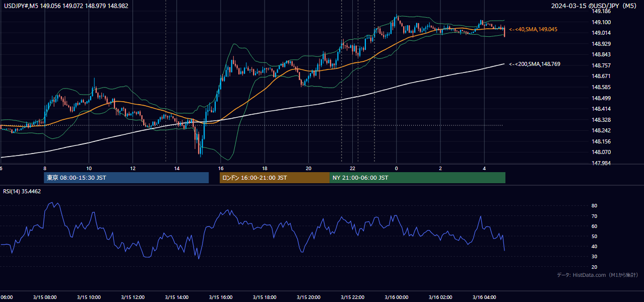Click the 148.585 price axis label
Viewport: 644px width, 302px height.
coord(601,87)
